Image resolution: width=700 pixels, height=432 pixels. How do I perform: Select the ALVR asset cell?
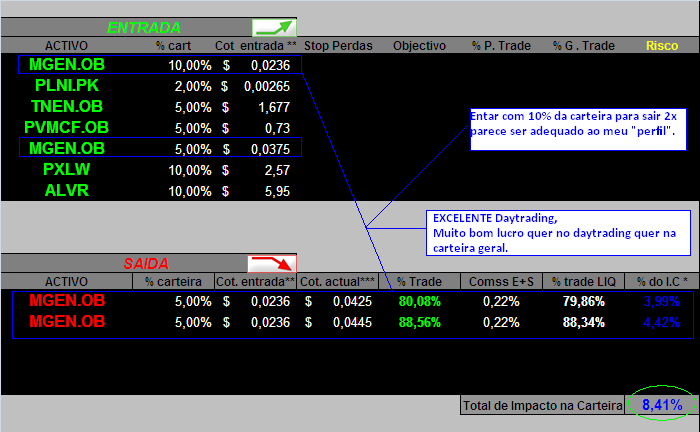tap(67, 191)
